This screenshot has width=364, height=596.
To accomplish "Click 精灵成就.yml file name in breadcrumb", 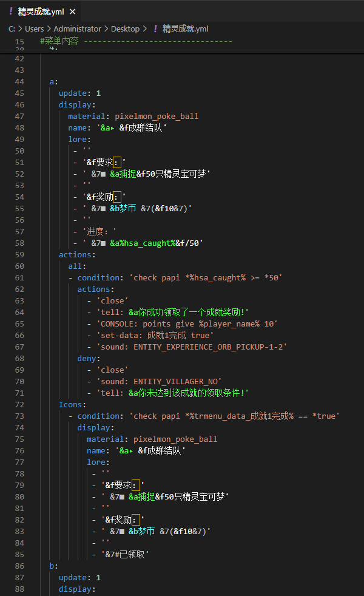I will [186, 29].
